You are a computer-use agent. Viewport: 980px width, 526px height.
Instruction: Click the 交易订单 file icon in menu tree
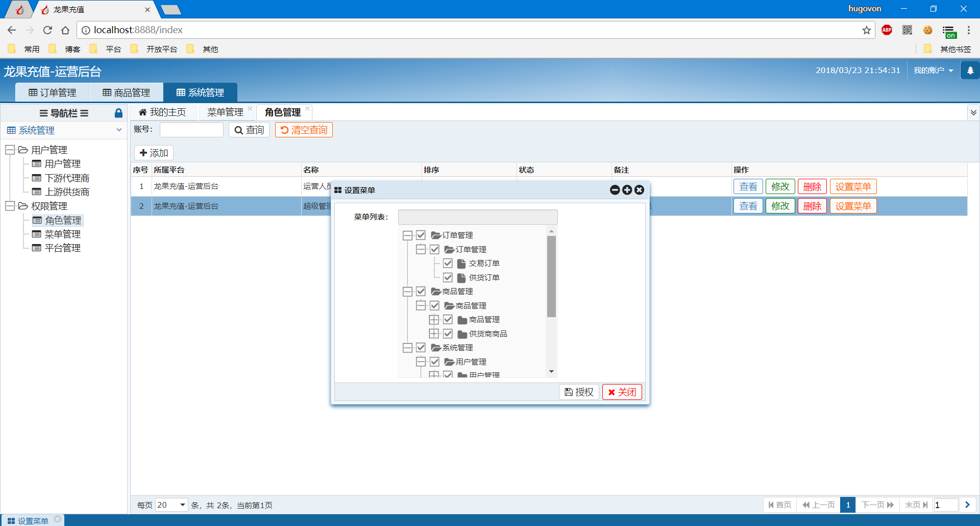tap(461, 264)
